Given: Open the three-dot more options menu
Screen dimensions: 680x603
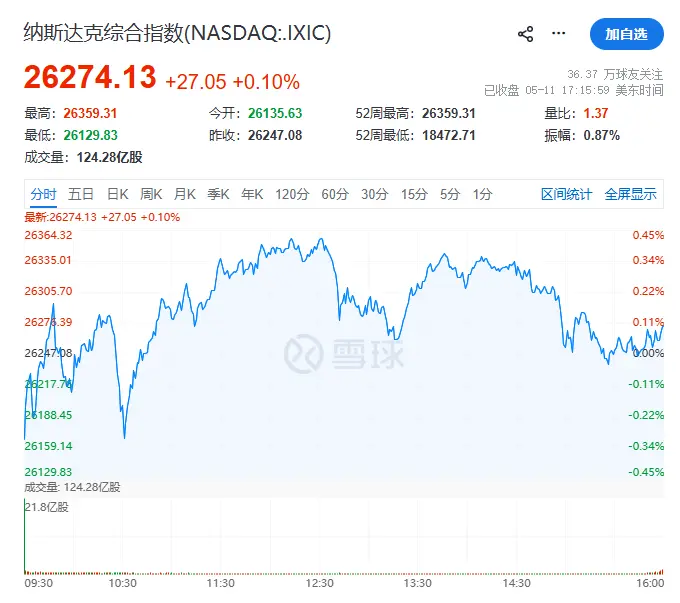Looking at the screenshot, I should [x=558, y=33].
